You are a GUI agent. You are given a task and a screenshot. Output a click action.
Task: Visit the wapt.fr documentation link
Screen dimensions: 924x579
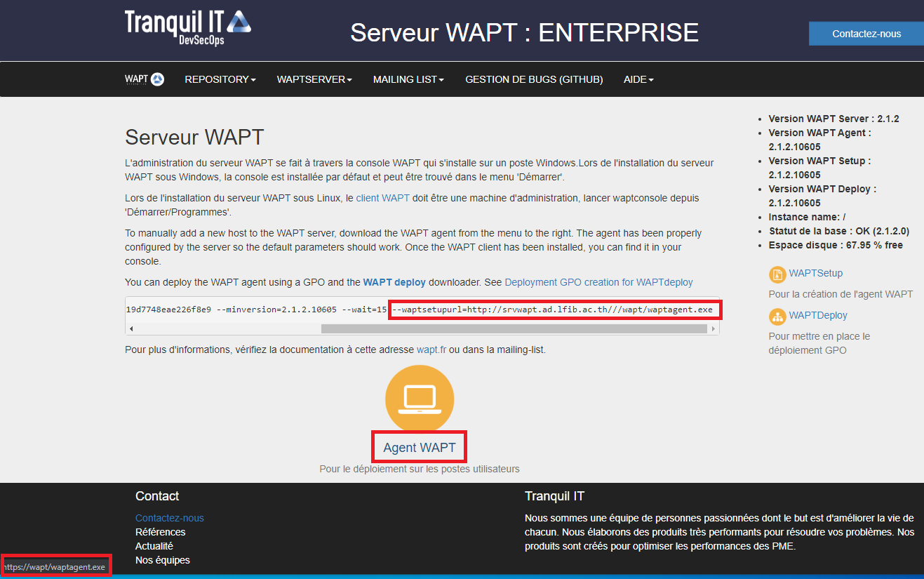tap(431, 349)
